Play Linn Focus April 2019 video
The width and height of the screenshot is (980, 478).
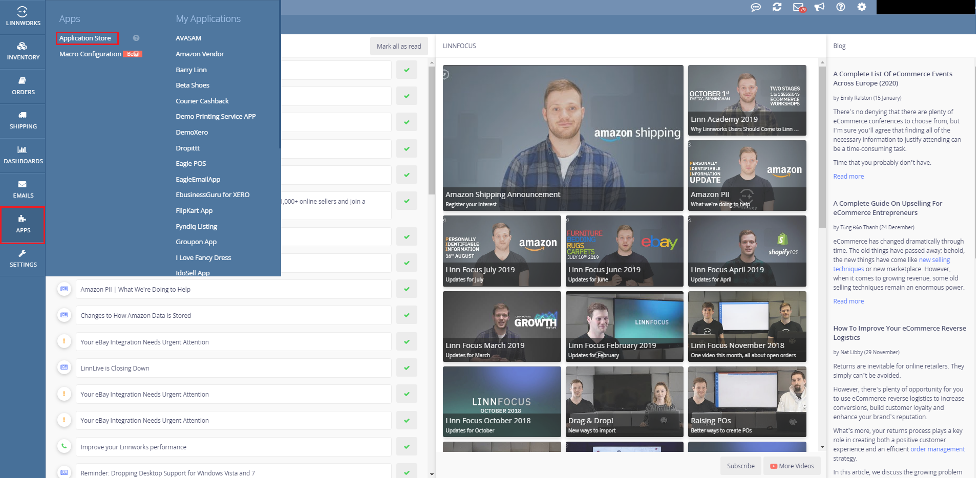point(747,251)
